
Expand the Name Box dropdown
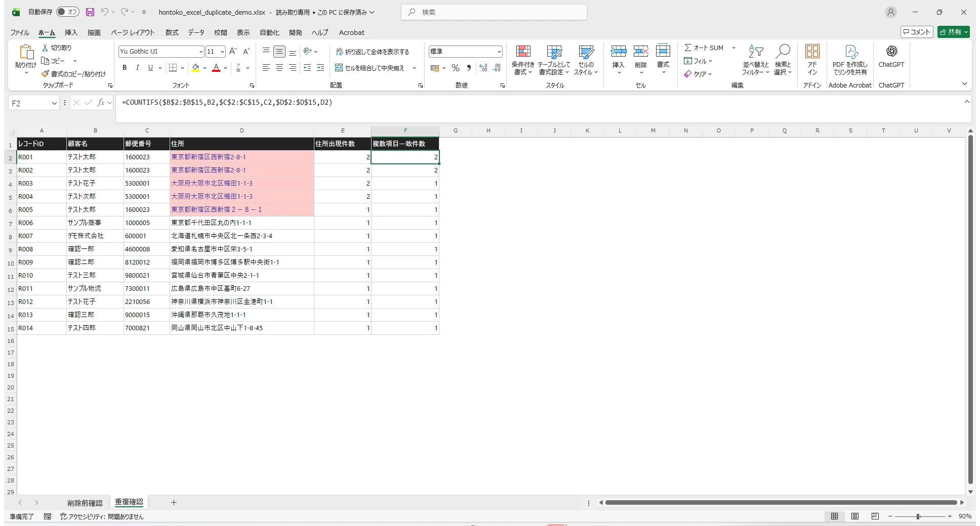coord(54,103)
